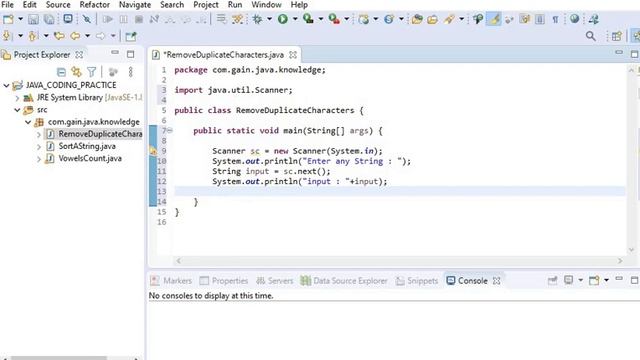Switch to the Servers tab
640x360 pixels.
coord(275,281)
